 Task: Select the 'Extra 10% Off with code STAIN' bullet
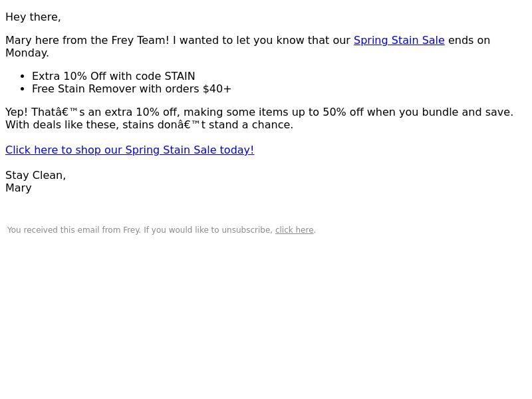(113, 76)
